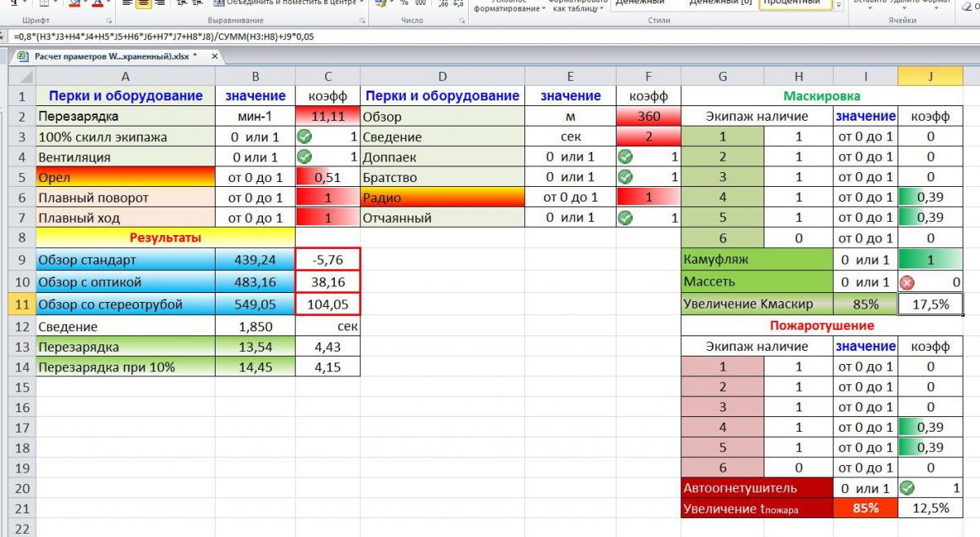Select column D header

click(443, 76)
